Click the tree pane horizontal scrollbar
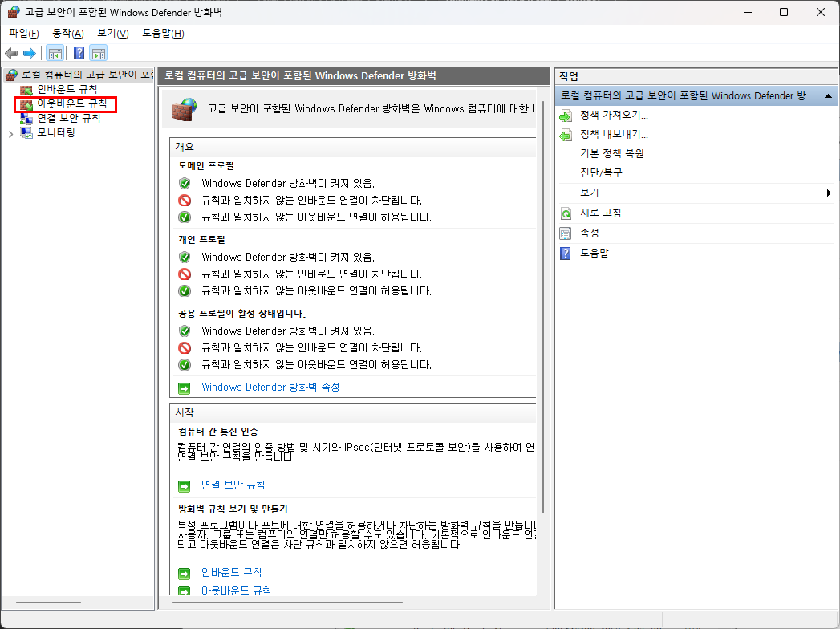 48,603
